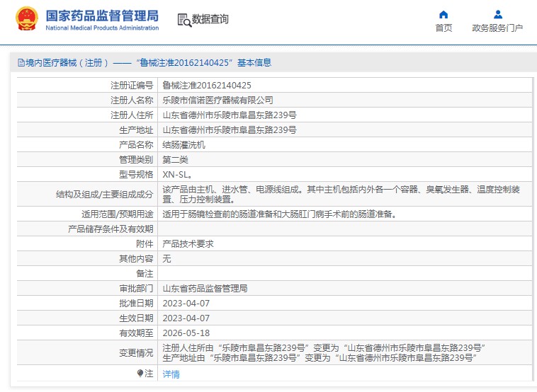Select attachment value 产品技术要求
537x392 pixels.
click(x=188, y=244)
